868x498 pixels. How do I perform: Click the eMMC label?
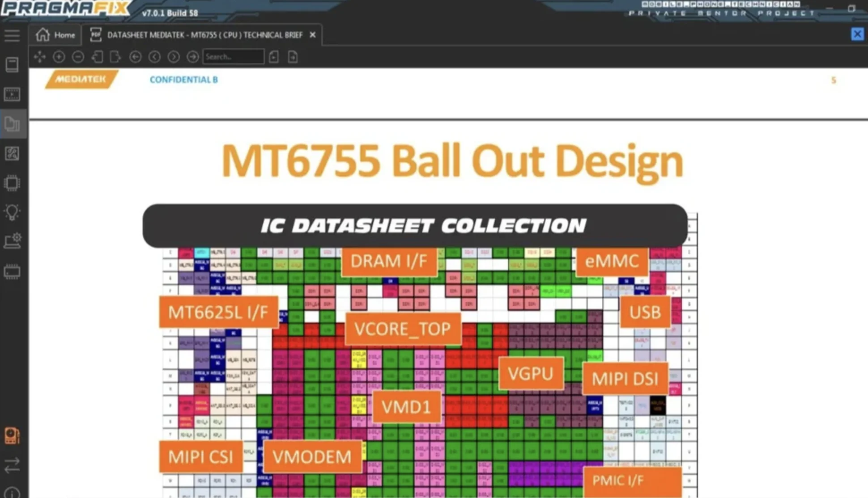[612, 262]
